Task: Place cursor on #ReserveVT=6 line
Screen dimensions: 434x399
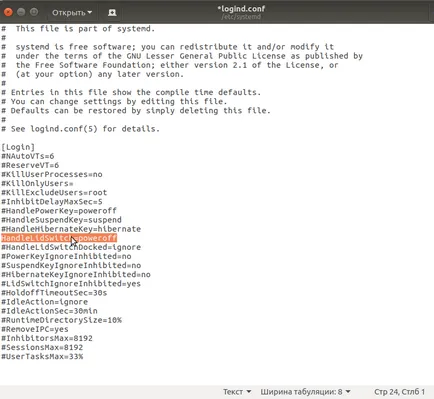Action: [30, 165]
